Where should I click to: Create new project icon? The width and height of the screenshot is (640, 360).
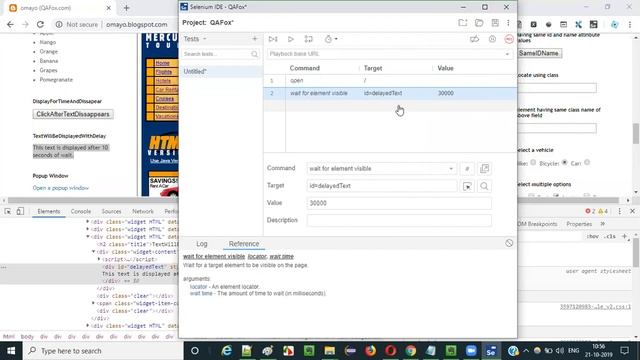click(x=462, y=23)
